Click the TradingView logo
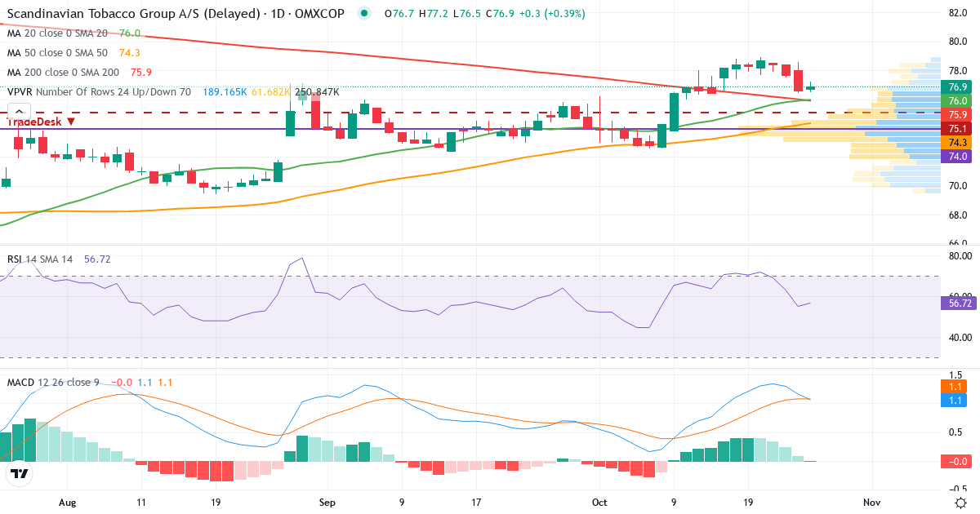This screenshot has height=514, width=980. [20, 473]
